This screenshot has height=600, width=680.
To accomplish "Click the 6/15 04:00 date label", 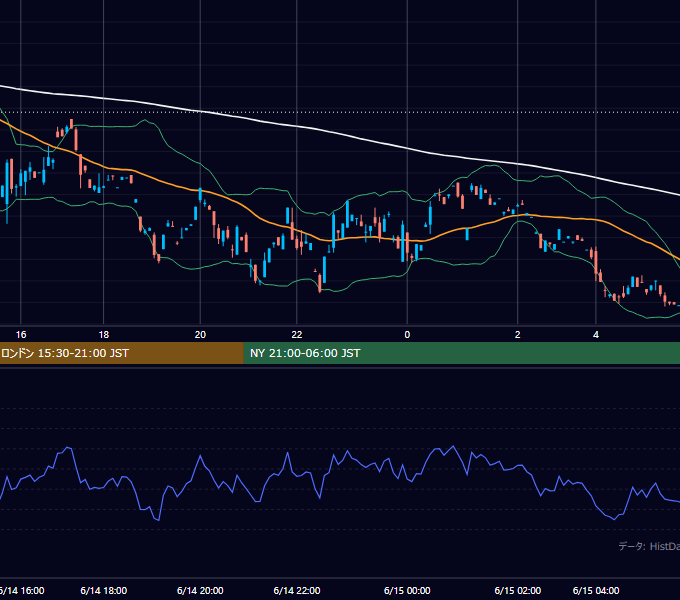I will (596, 590).
